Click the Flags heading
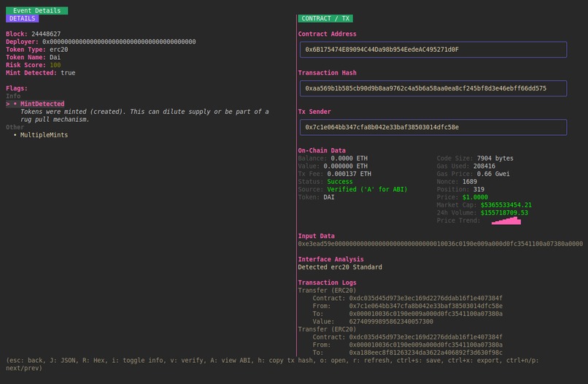588x384 pixels. click(x=17, y=88)
